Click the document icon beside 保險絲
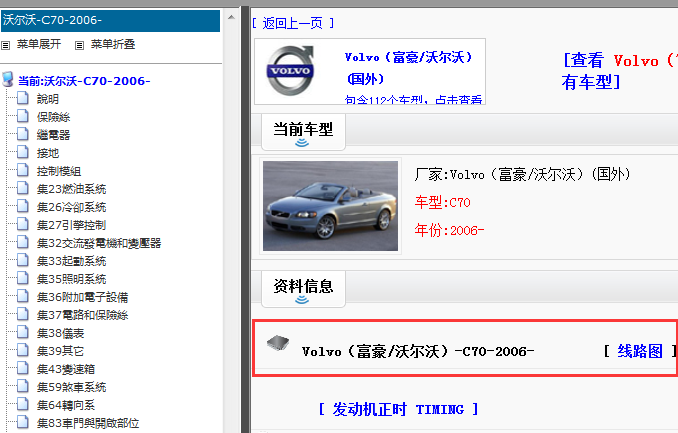This screenshot has height=433, width=678. pyautogui.click(x=23, y=116)
